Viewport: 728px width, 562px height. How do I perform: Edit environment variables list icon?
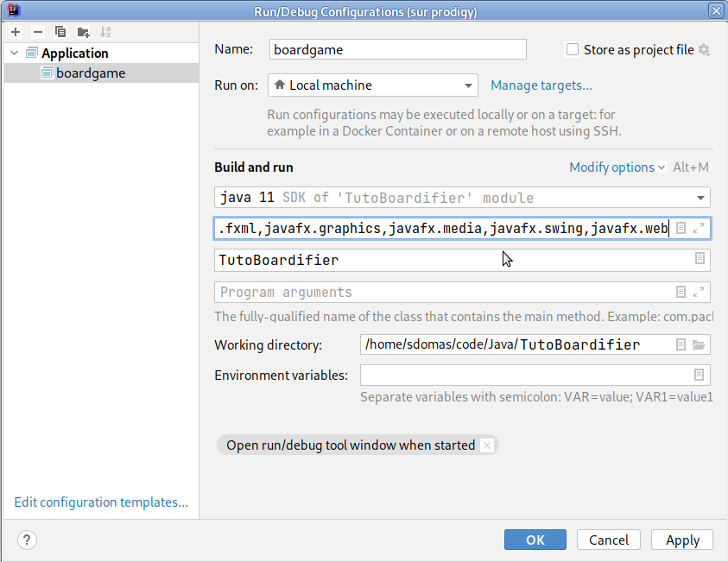(700, 375)
